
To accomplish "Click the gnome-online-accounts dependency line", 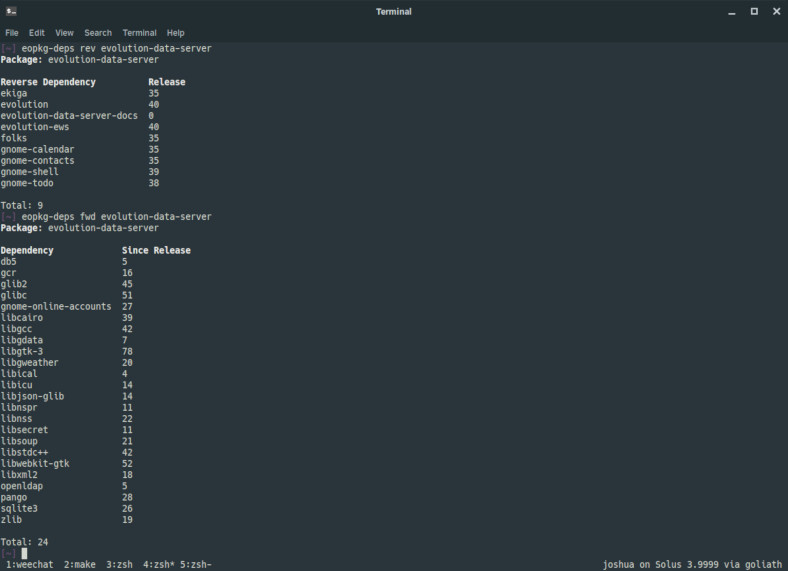I will click(56, 306).
